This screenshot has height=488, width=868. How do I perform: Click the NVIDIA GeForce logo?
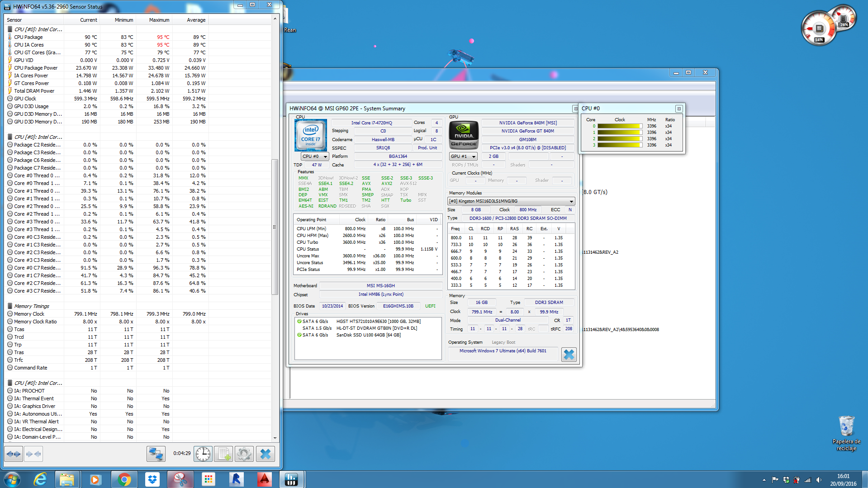[464, 135]
